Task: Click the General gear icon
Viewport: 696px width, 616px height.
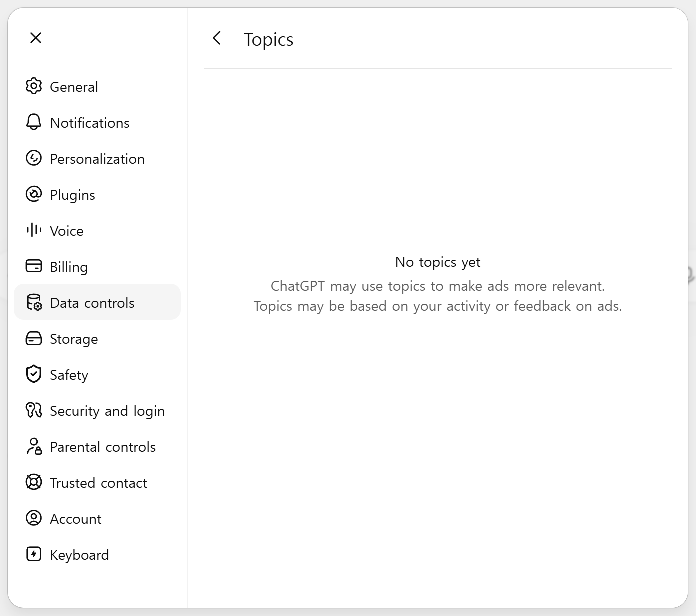Action: (34, 86)
